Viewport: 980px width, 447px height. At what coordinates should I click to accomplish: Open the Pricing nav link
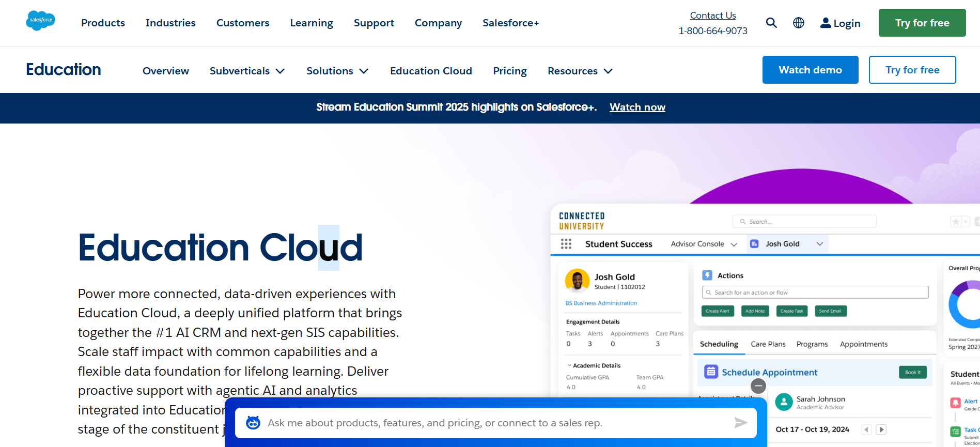click(510, 71)
